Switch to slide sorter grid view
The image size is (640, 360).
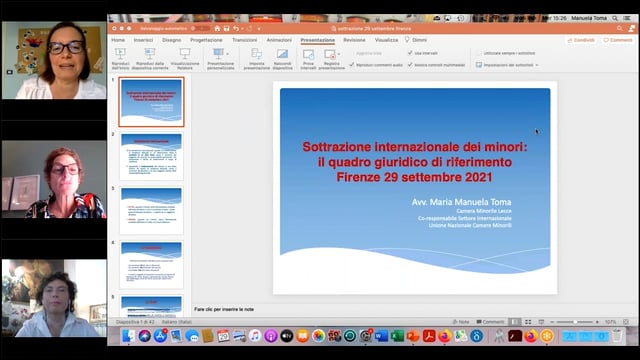[x=528, y=322]
